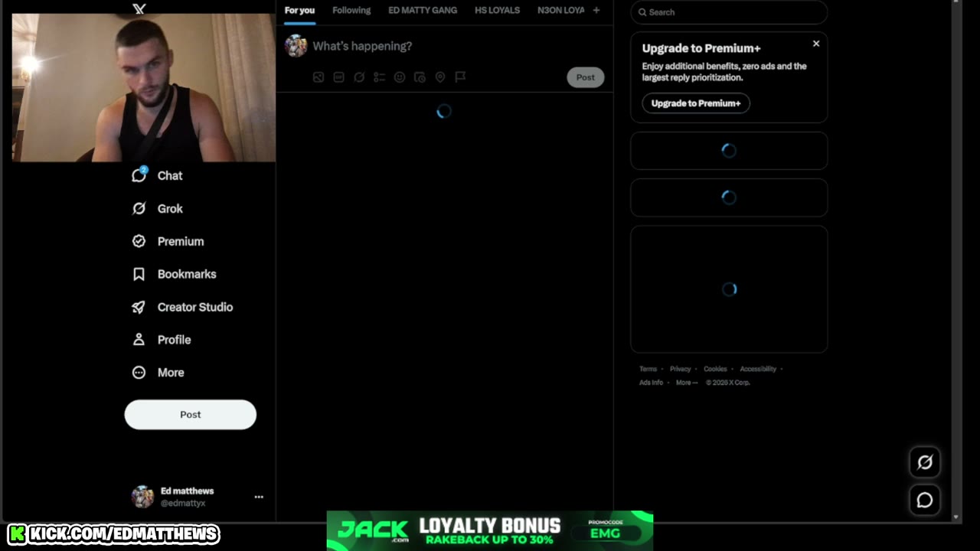
Task: Open the emoji picker in composer
Action: tap(400, 77)
